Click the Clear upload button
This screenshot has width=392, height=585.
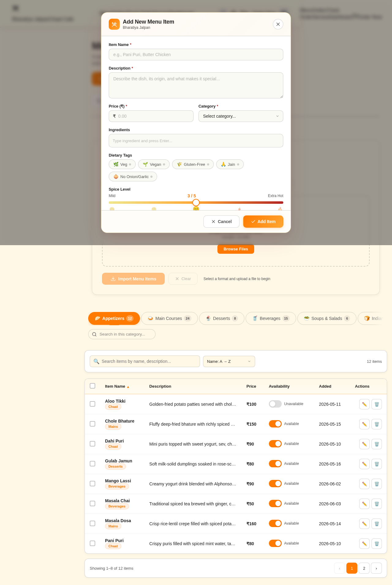(x=183, y=279)
